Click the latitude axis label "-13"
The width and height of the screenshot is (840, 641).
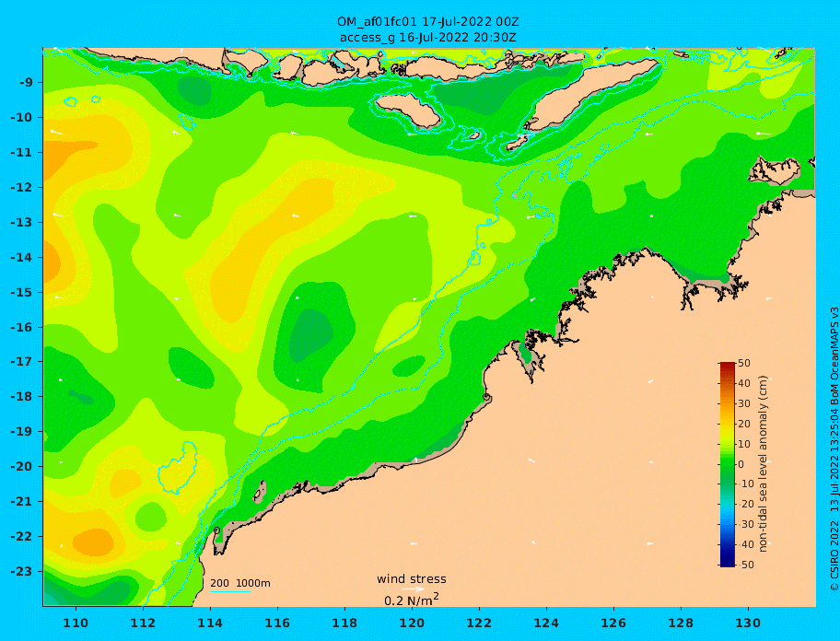(x=23, y=222)
